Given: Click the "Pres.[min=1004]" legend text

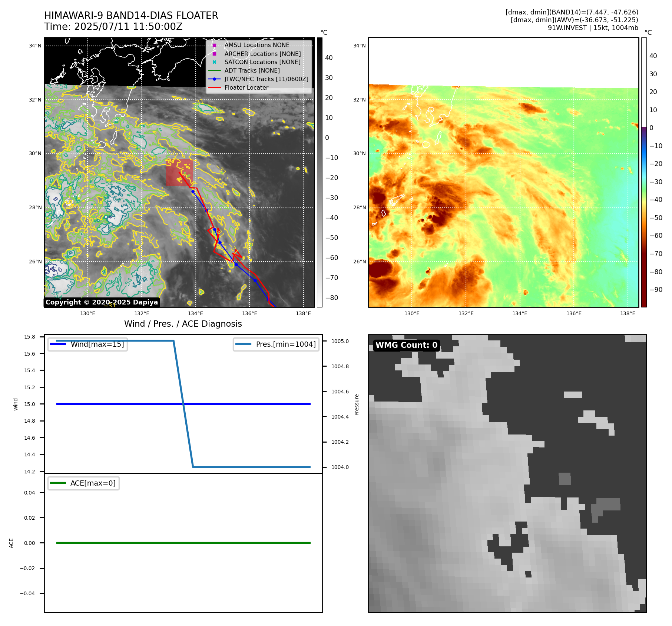Looking at the screenshot, I should click(x=286, y=344).
